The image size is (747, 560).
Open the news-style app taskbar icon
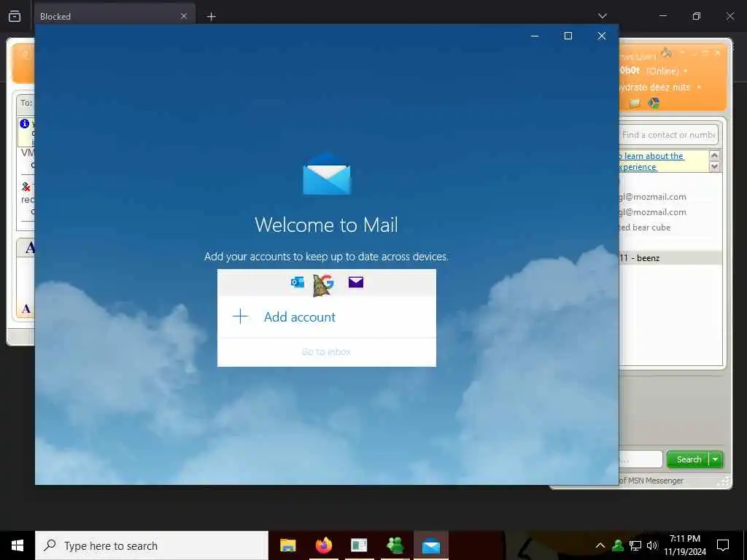tap(359, 545)
